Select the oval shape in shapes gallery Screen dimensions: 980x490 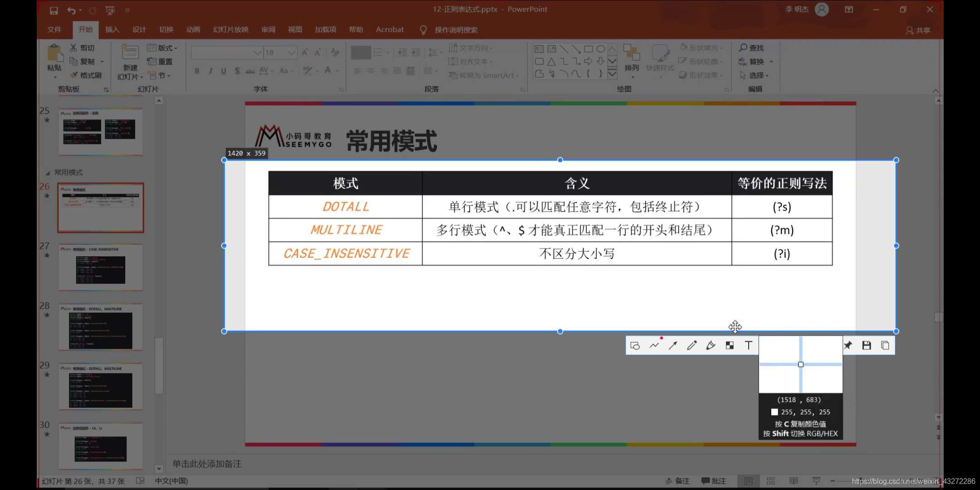[601, 49]
